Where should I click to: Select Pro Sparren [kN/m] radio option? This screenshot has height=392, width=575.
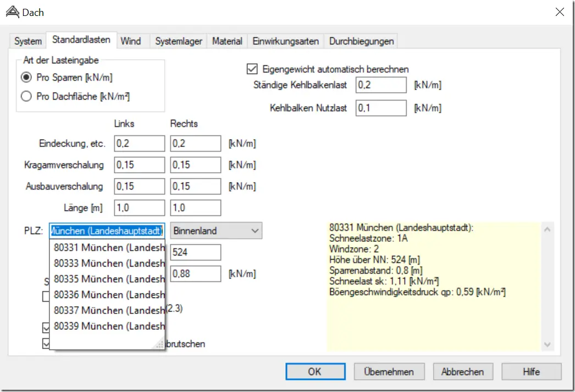click(67, 78)
